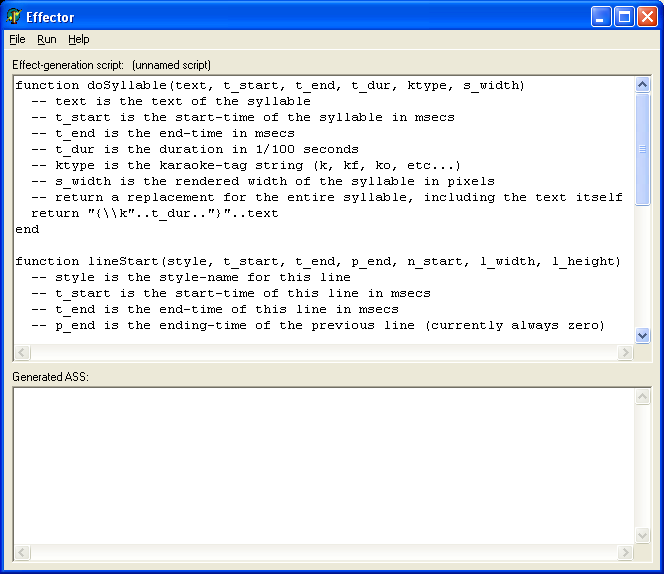
Task: Click inside the empty Generated ASS output box
Action: tap(324, 466)
